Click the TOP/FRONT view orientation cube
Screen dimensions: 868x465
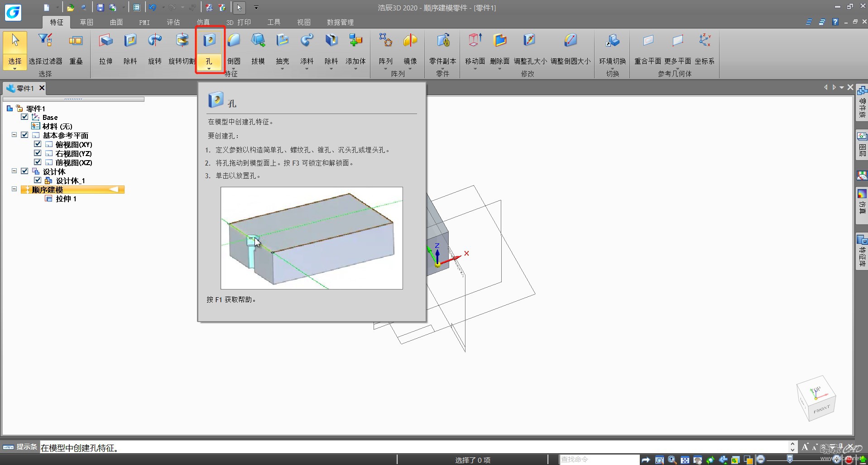[x=816, y=398]
